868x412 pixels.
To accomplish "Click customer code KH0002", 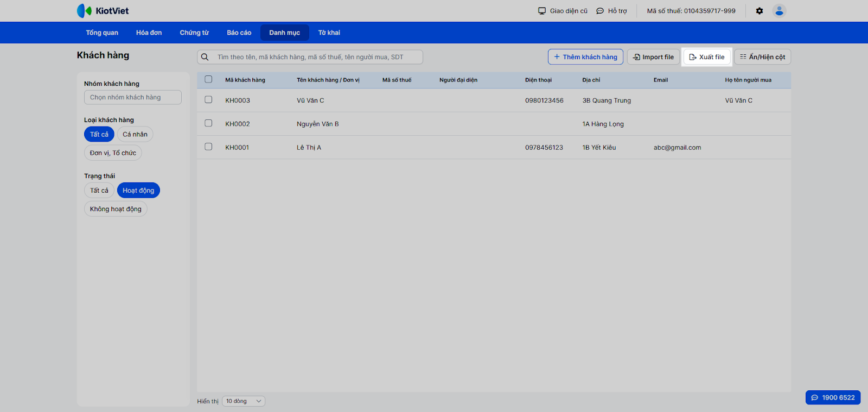I will tap(238, 124).
